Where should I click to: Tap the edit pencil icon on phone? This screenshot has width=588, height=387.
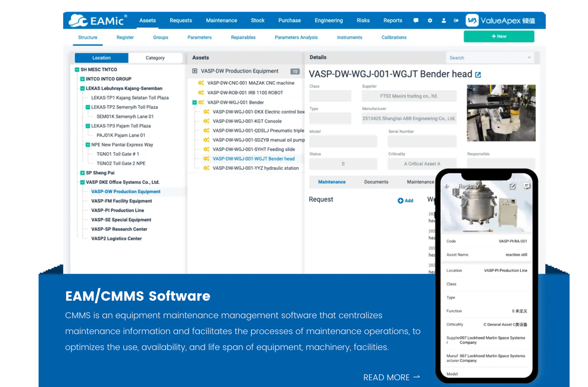pos(512,186)
